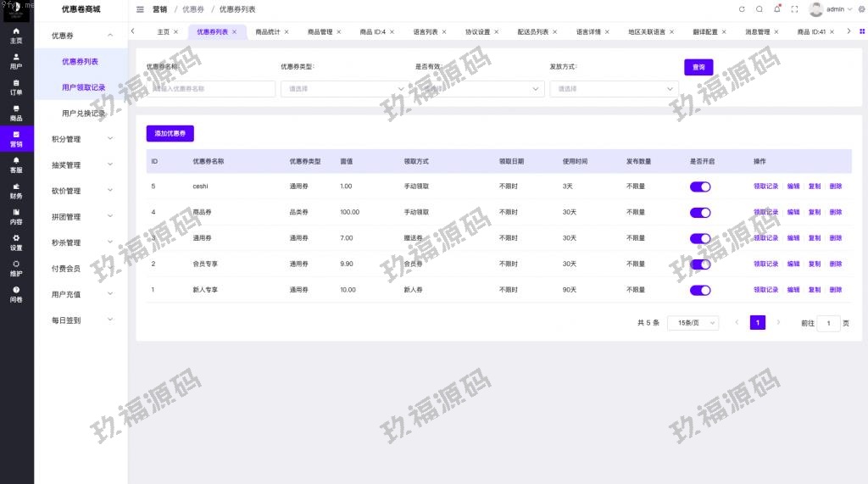868x484 pixels.
Task: Open the 优惠券类型 dropdown filter
Action: (x=344, y=88)
